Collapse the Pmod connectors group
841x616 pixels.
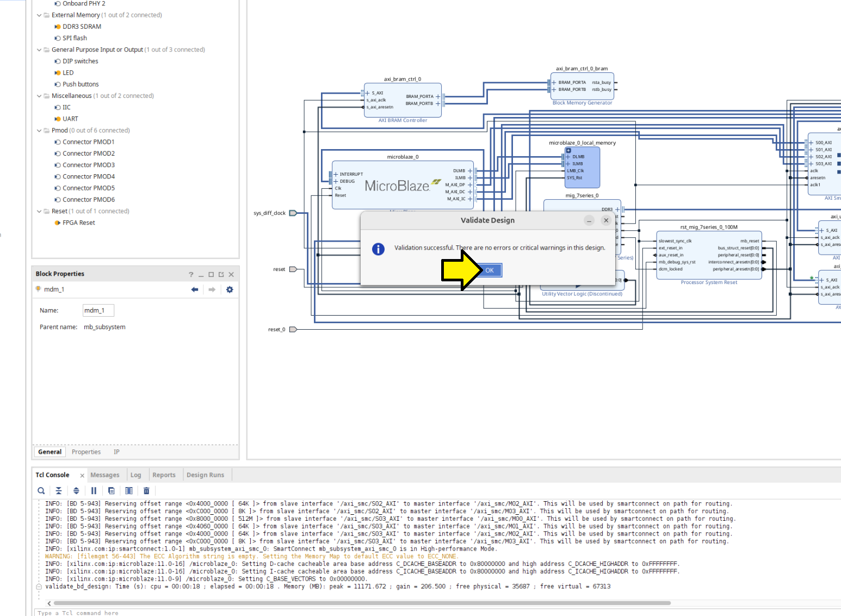(x=39, y=131)
